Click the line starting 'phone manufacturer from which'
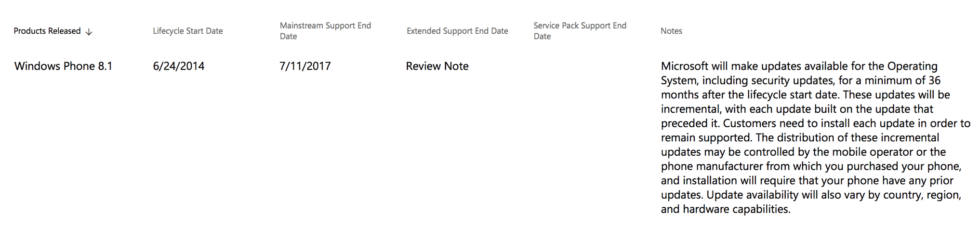 pos(811,166)
